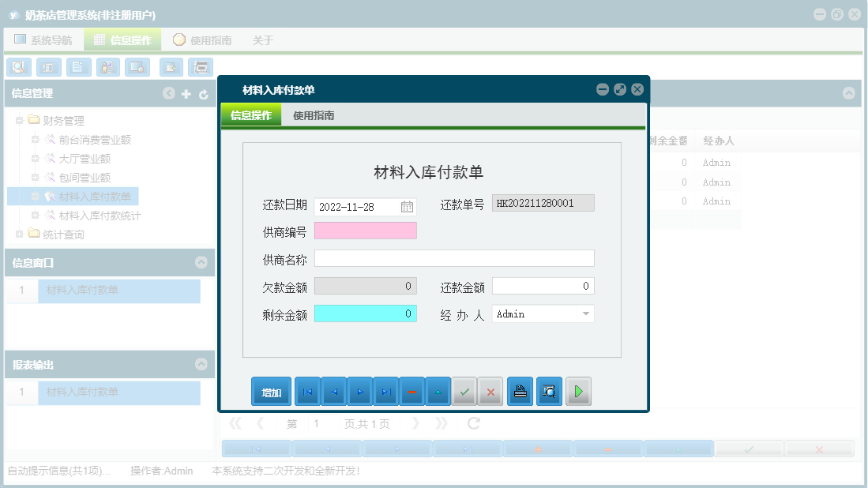Cancel entry with the red X icon
This screenshot has height=488, width=868.
[x=490, y=391]
